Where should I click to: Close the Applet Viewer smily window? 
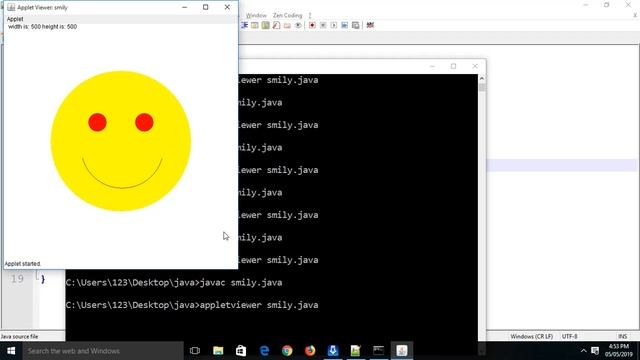coord(227,7)
